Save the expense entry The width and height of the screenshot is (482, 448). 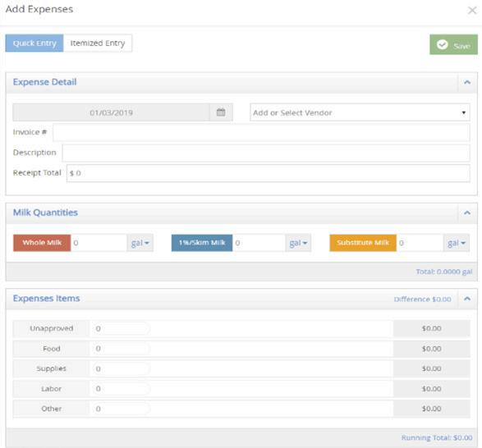tap(453, 44)
